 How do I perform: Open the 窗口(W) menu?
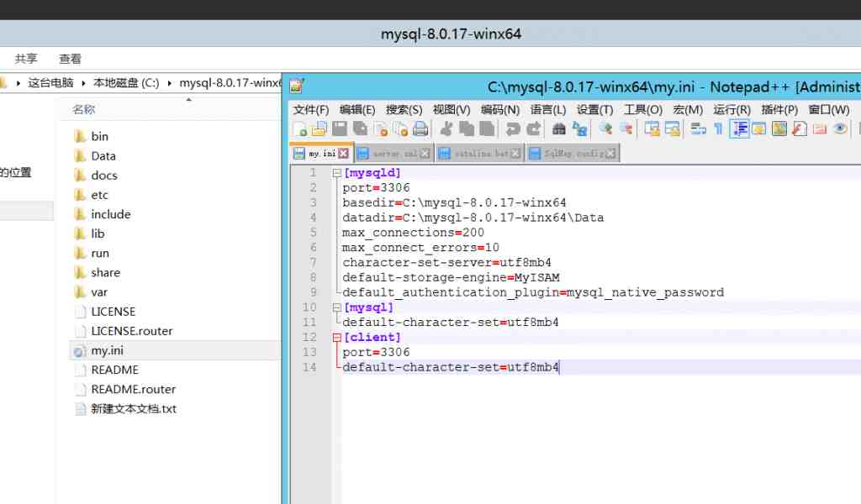(x=829, y=110)
